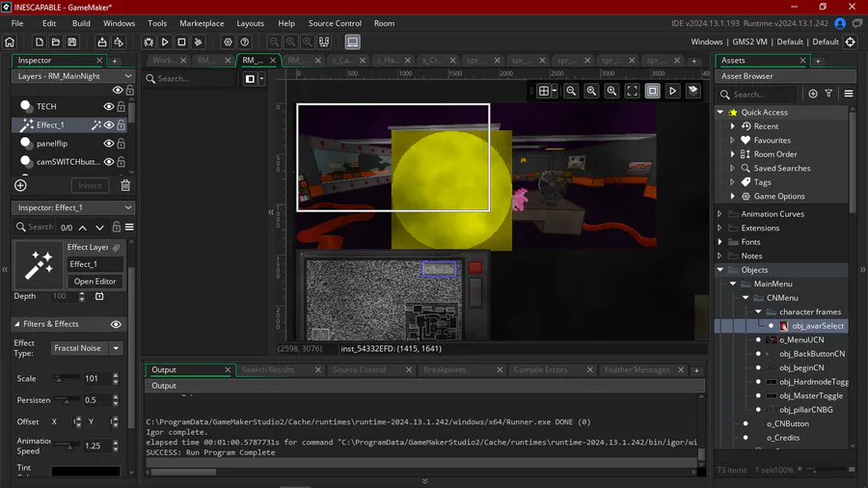The image size is (868, 488).
Task: Click the Open Editor button
Action: click(x=95, y=282)
